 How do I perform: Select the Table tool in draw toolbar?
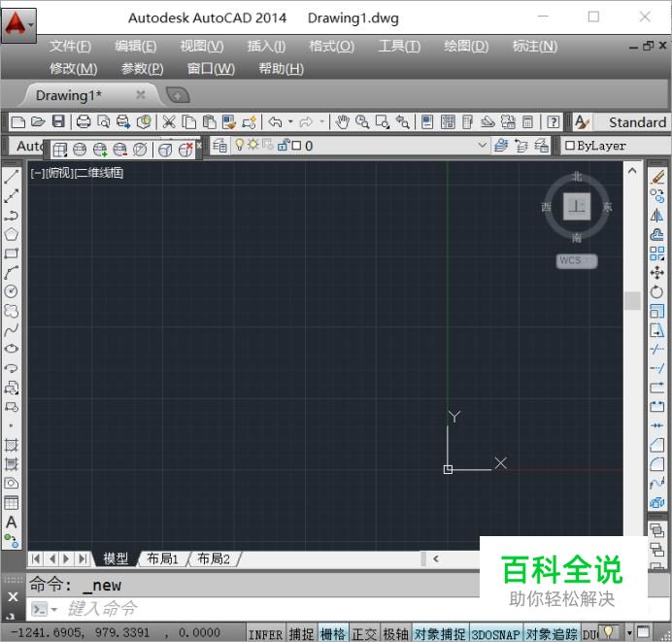(x=11, y=503)
